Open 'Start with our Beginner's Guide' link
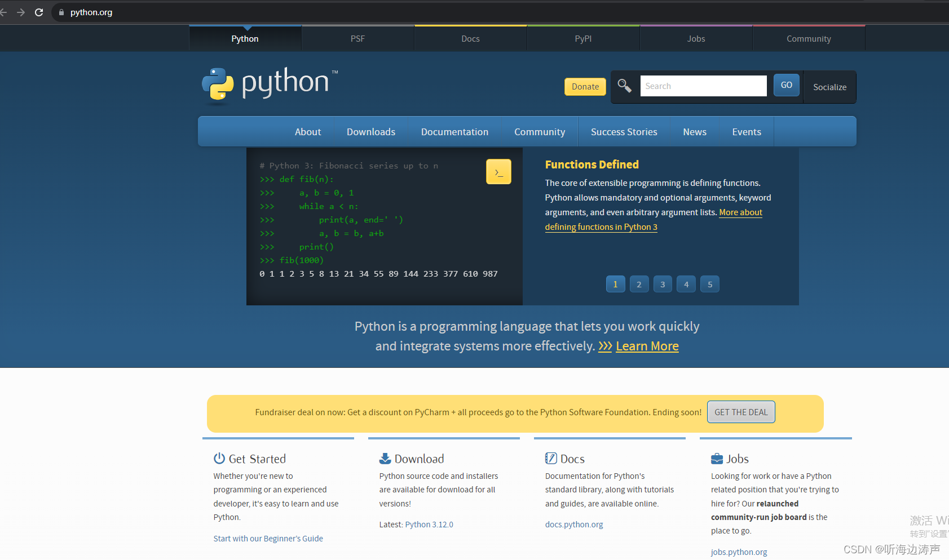 pyautogui.click(x=268, y=539)
